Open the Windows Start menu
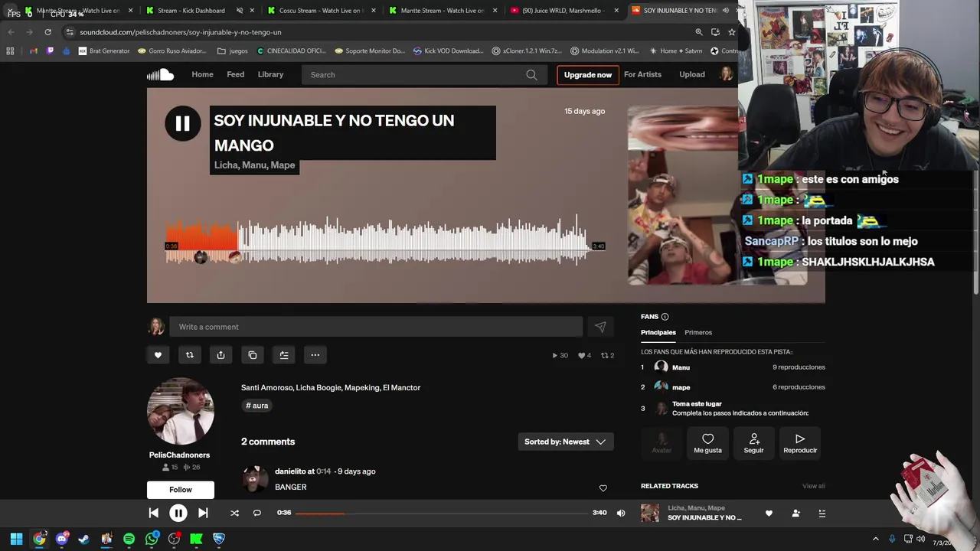This screenshot has width=980, height=551. tap(16, 539)
